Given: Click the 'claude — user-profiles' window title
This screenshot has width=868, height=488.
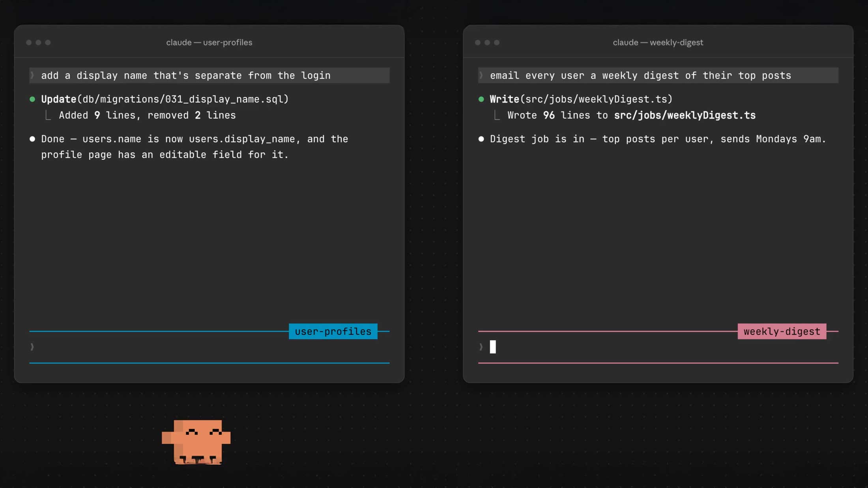Looking at the screenshot, I should point(209,42).
